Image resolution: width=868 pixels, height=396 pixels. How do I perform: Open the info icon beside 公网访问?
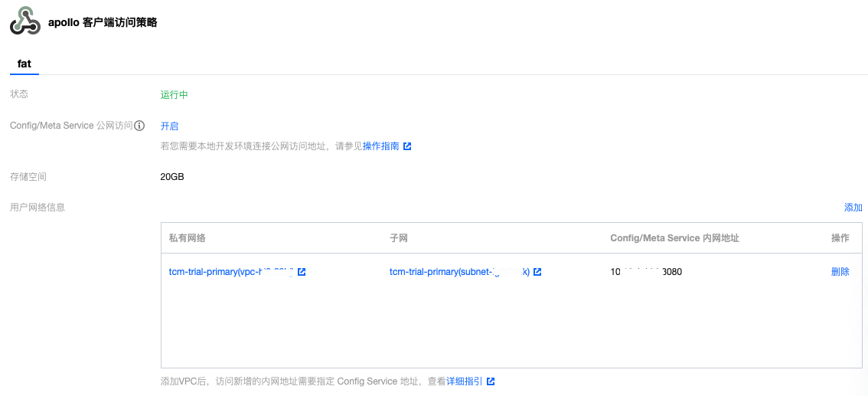click(x=140, y=126)
